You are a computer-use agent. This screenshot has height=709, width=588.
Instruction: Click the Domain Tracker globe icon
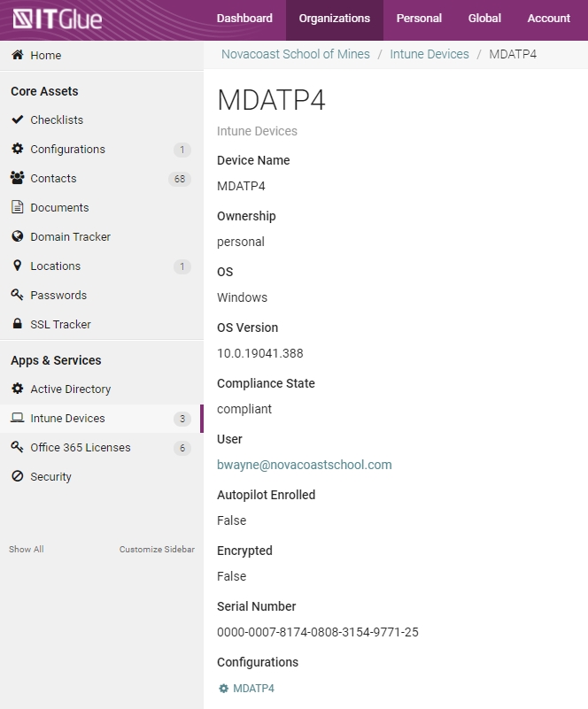point(17,236)
